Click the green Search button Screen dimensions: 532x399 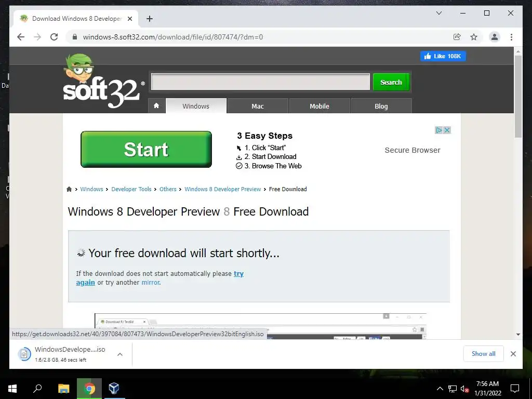tap(391, 82)
